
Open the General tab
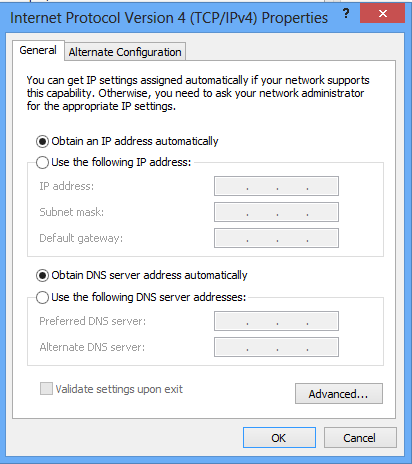pos(38,50)
